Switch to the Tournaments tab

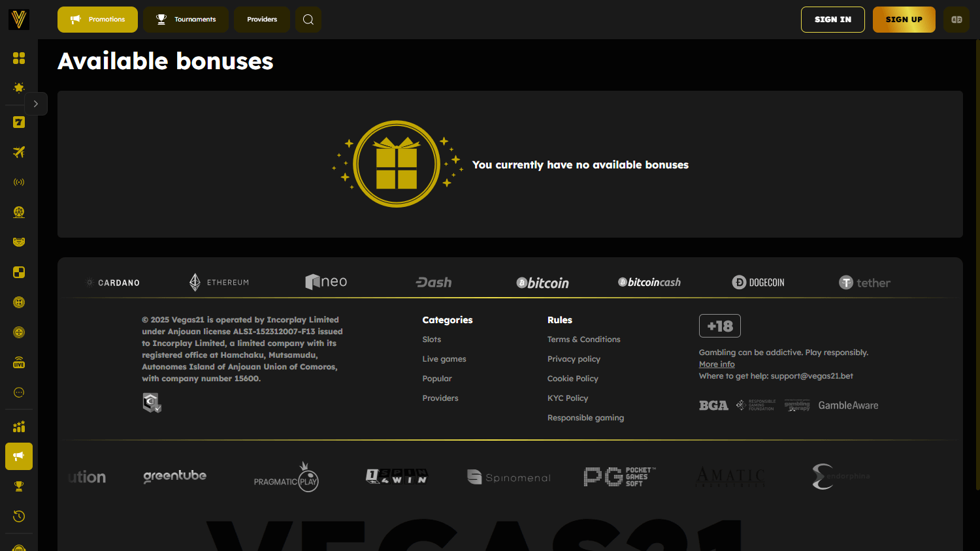click(186, 20)
